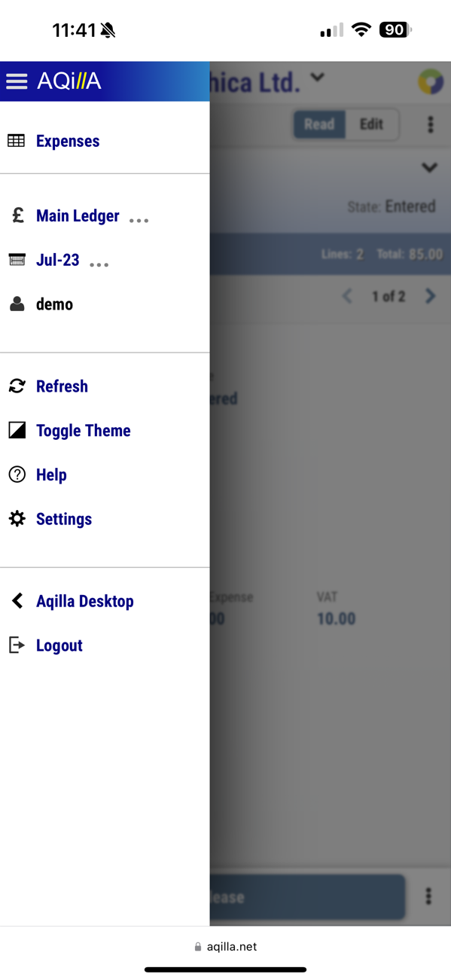Open kebab menu next to Edit

tap(431, 124)
